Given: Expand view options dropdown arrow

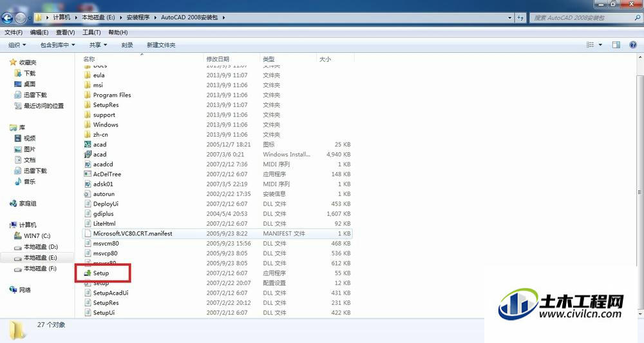Looking at the screenshot, I should pyautogui.click(x=600, y=45).
